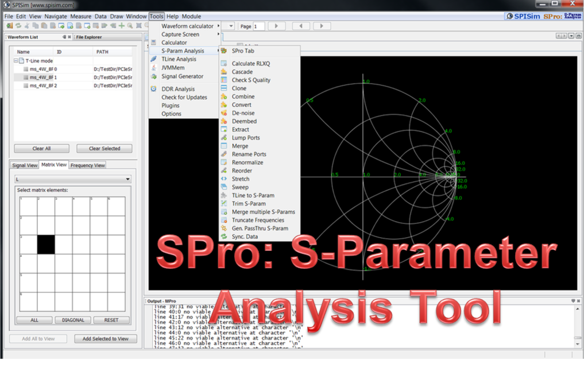Screen dimensions: 588x367
Task: Click the SPro Tab icon in submenu
Action: (x=225, y=51)
